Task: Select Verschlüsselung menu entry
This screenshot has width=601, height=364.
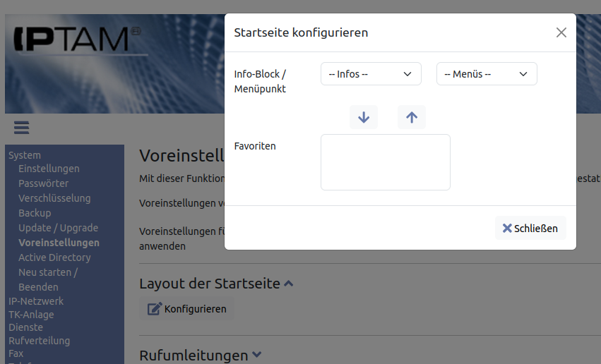Action: pos(54,198)
